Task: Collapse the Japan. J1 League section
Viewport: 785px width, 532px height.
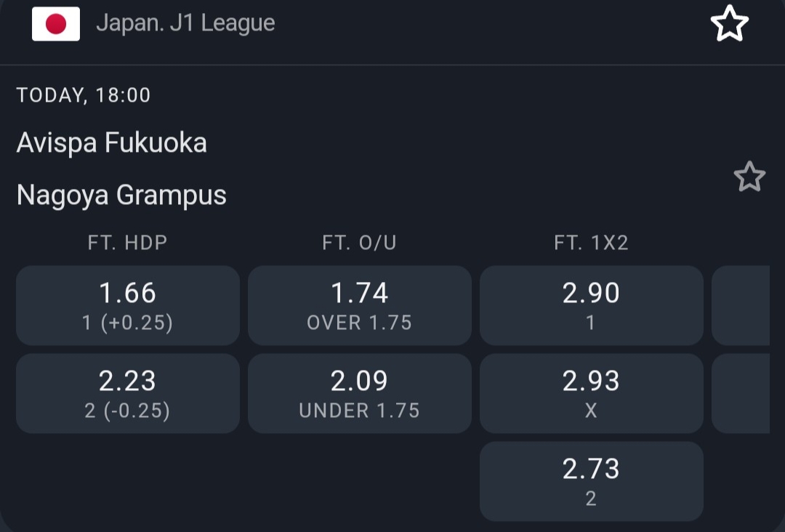Action: [185, 23]
